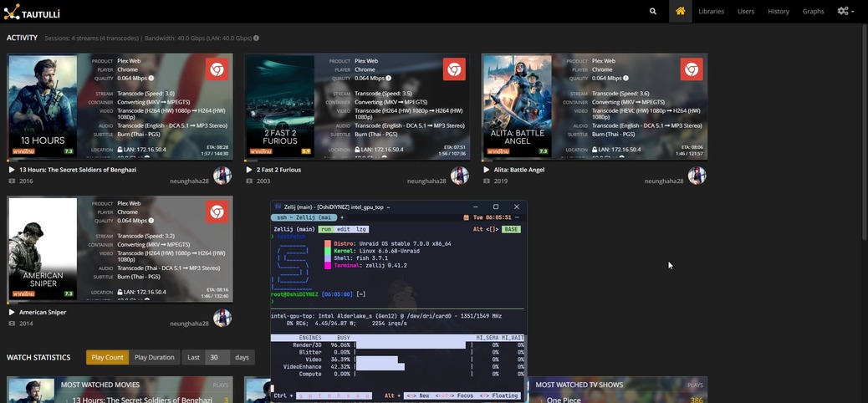Select the 'edit' tab in Zellij

[x=343, y=229]
